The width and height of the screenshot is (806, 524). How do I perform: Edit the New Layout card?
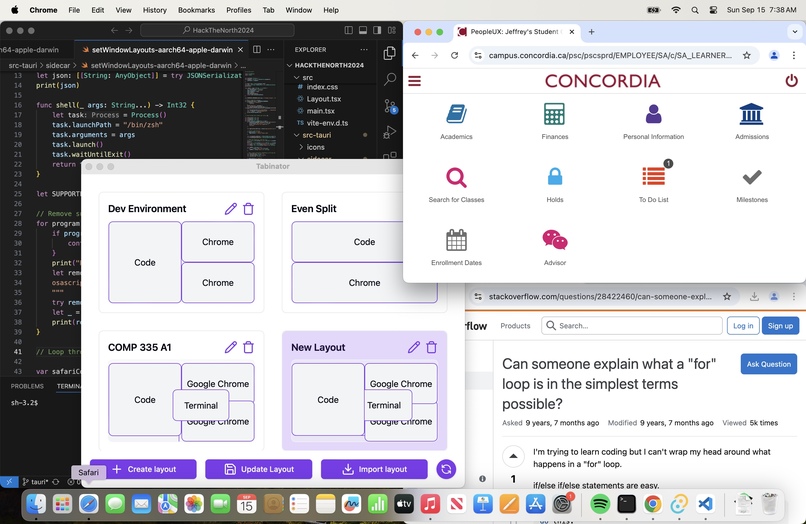click(413, 347)
